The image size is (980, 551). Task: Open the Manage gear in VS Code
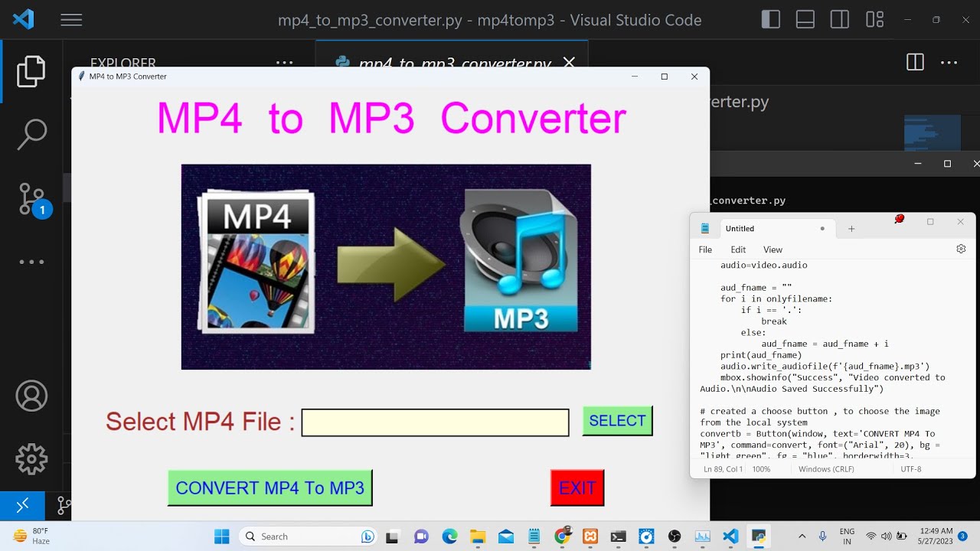click(31, 458)
